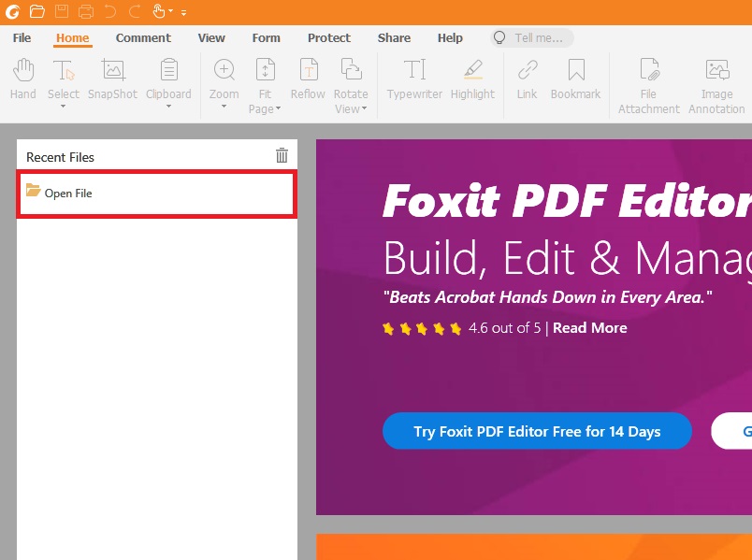Click the Read More link in banner

590,328
